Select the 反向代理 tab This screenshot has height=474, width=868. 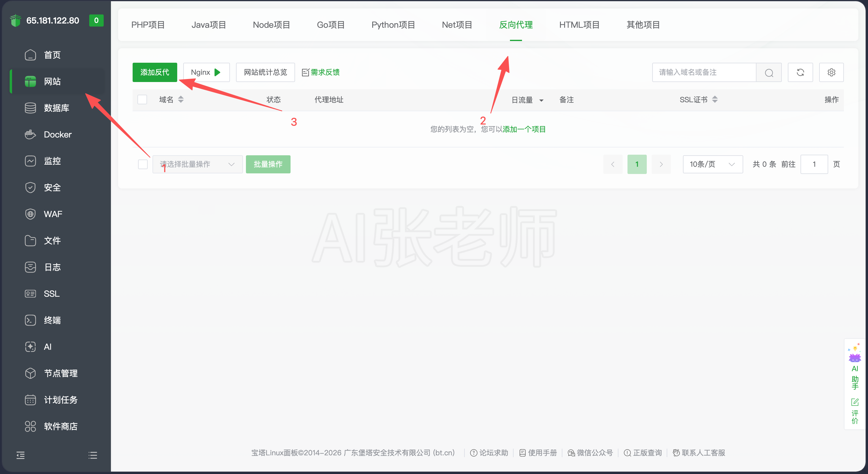516,25
